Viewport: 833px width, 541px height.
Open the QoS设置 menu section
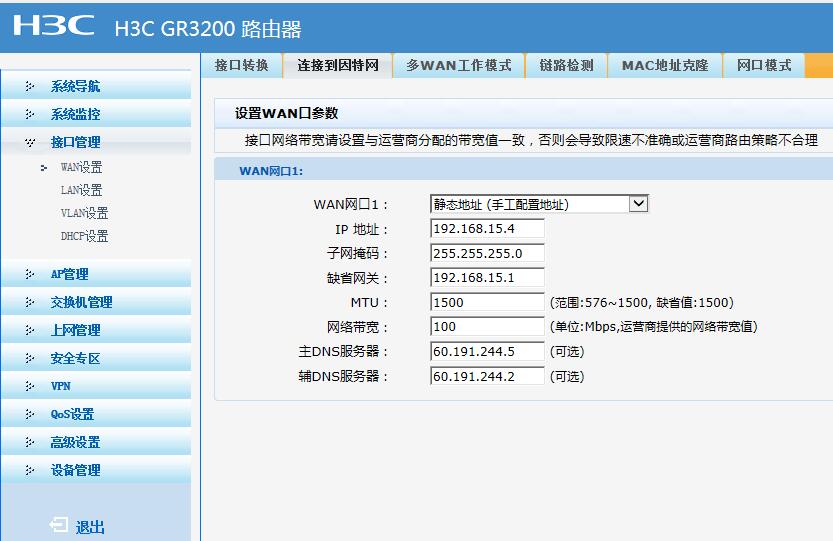(96, 414)
